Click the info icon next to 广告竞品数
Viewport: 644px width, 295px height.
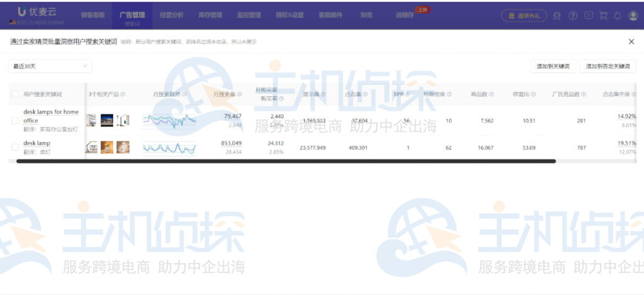pyautogui.click(x=584, y=94)
